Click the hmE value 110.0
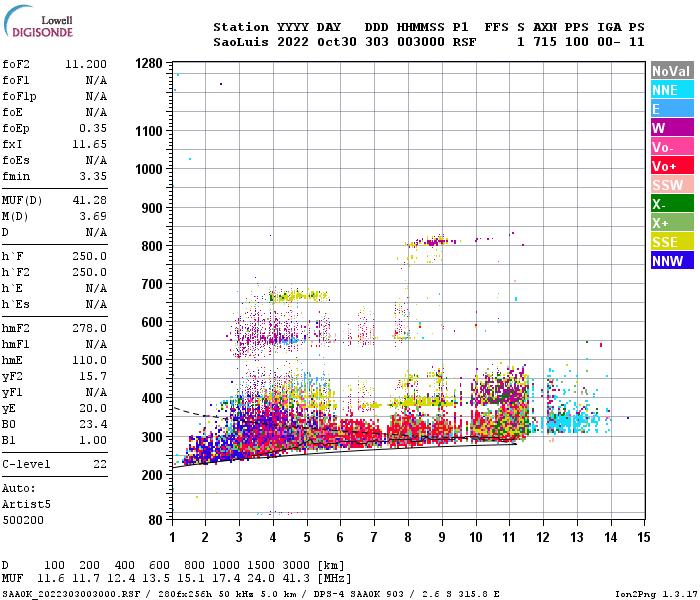700x600 pixels. click(90, 361)
